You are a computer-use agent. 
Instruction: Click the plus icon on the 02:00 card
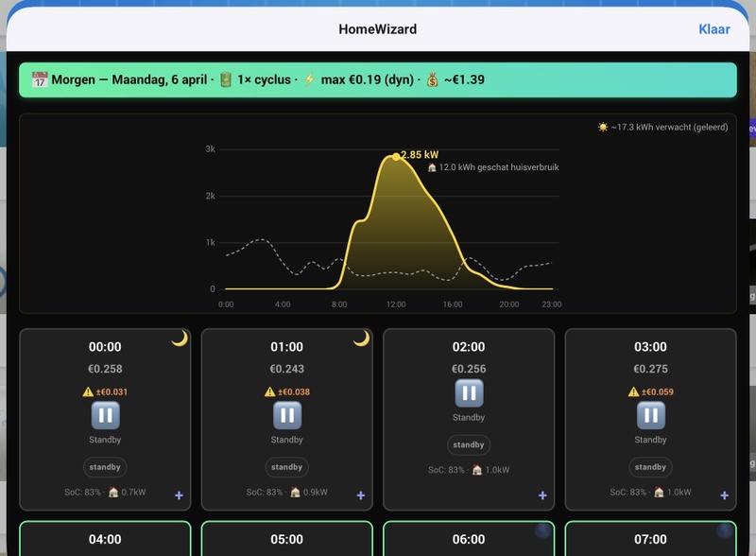542,495
